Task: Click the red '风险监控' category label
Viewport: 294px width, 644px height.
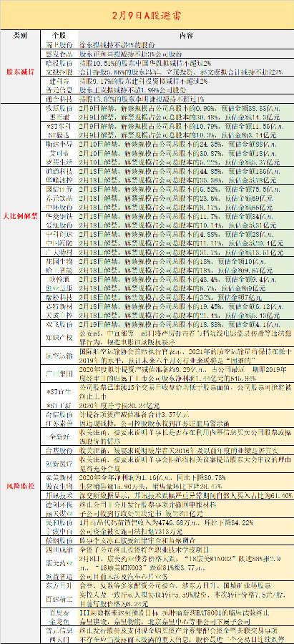Action: pyautogui.click(x=20, y=485)
